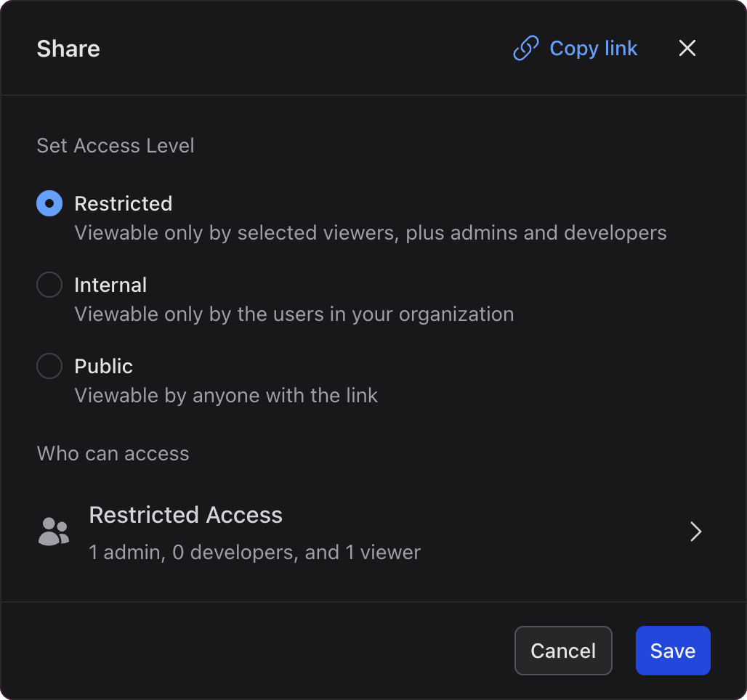
Task: Save the sharing settings
Action: click(672, 651)
